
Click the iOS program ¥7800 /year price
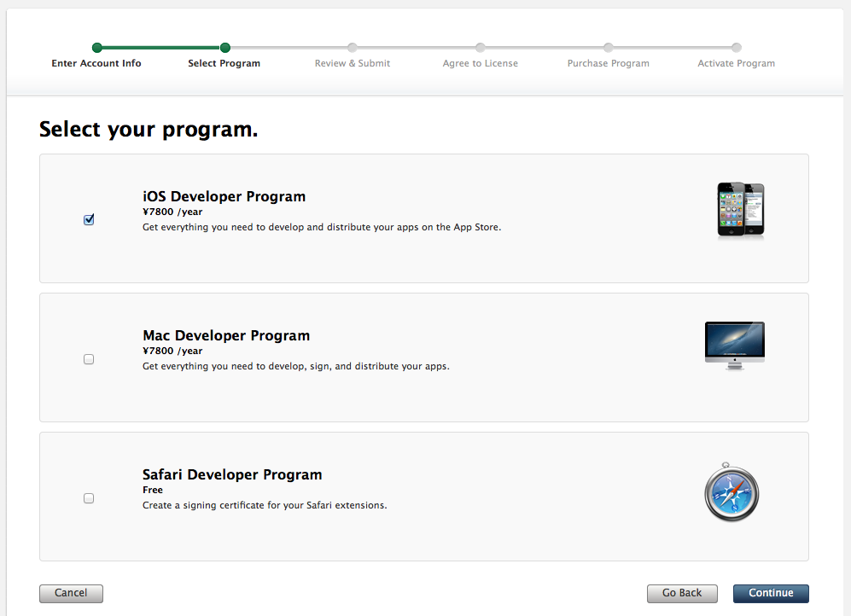[172, 212]
